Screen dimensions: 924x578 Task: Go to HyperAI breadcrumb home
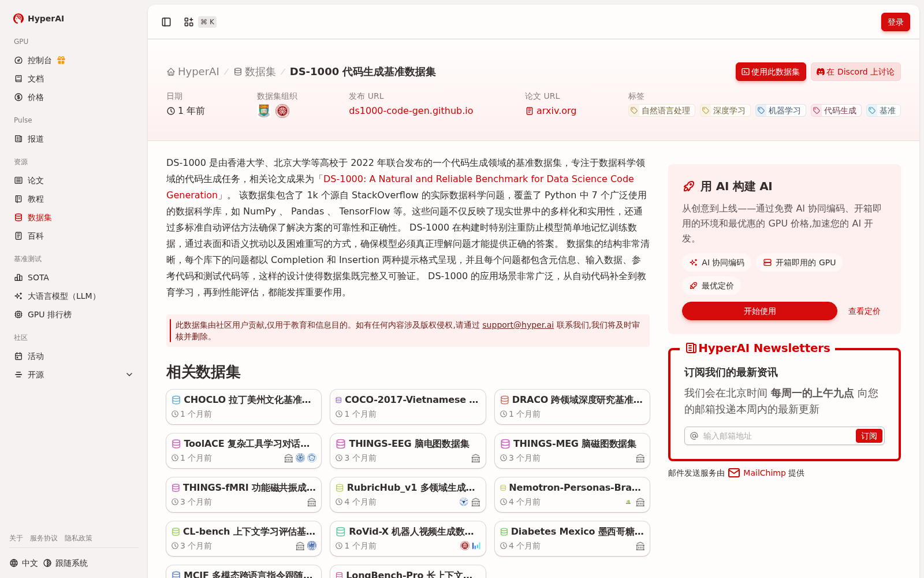(x=193, y=72)
